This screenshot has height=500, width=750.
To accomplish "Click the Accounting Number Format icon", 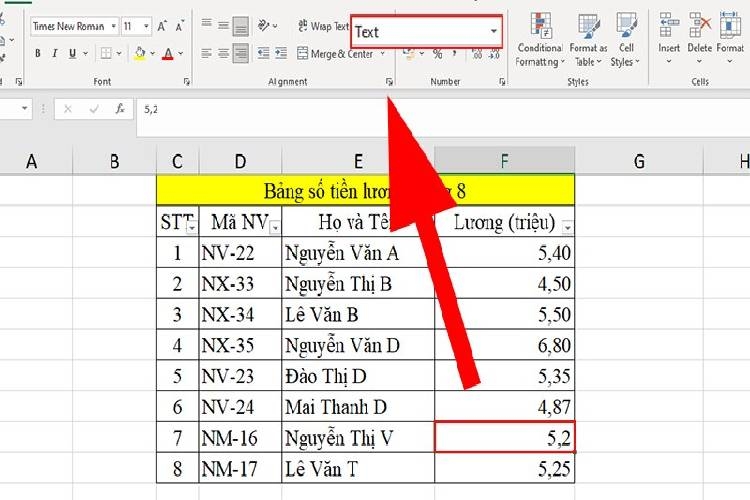I will [409, 55].
